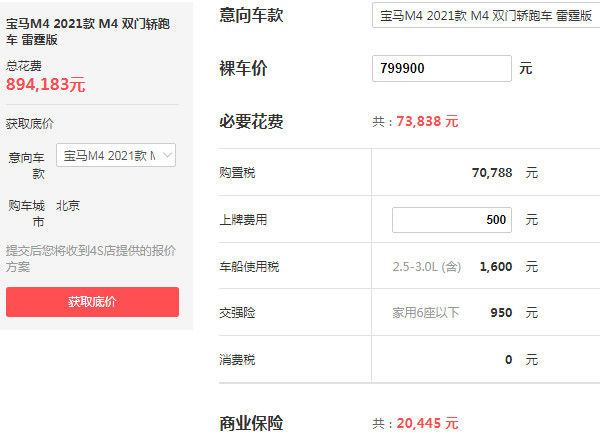Click the 购置税 row label
The height and width of the screenshot is (448, 600).
(237, 173)
